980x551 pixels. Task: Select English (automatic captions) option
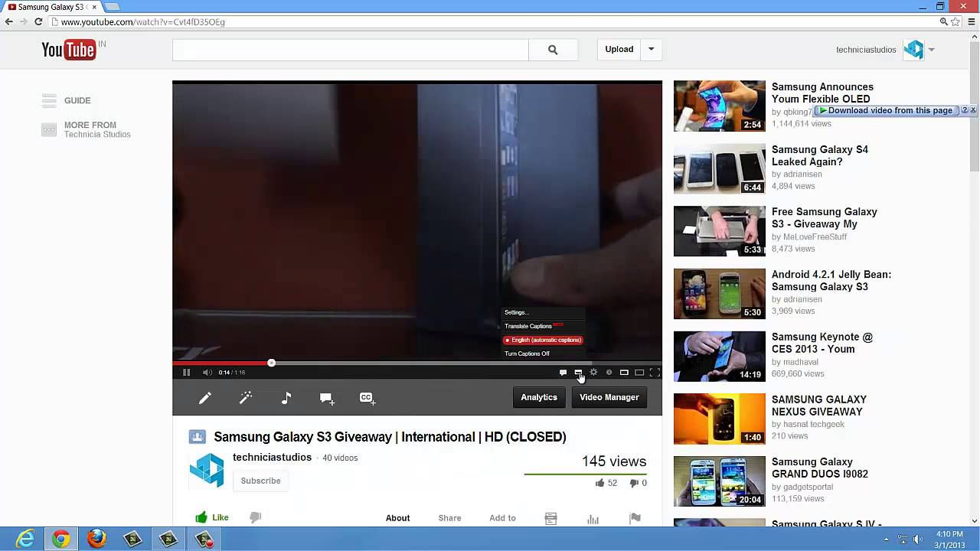(x=543, y=340)
